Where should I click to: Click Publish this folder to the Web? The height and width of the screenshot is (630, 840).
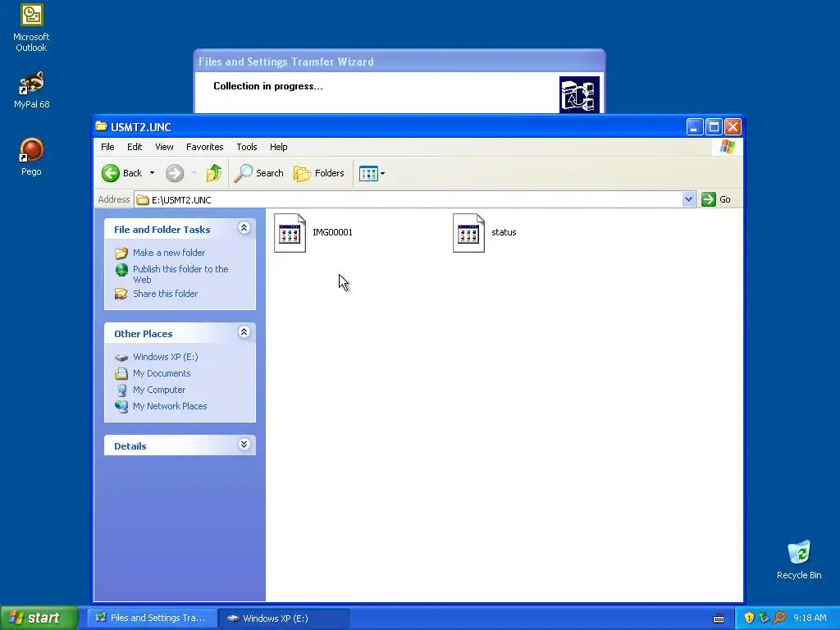click(x=180, y=274)
